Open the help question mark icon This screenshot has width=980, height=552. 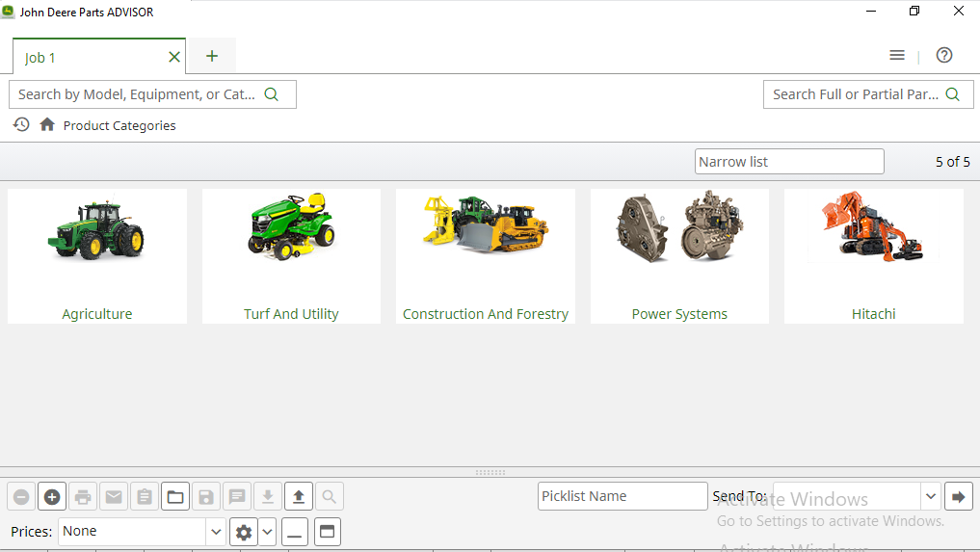[944, 56]
